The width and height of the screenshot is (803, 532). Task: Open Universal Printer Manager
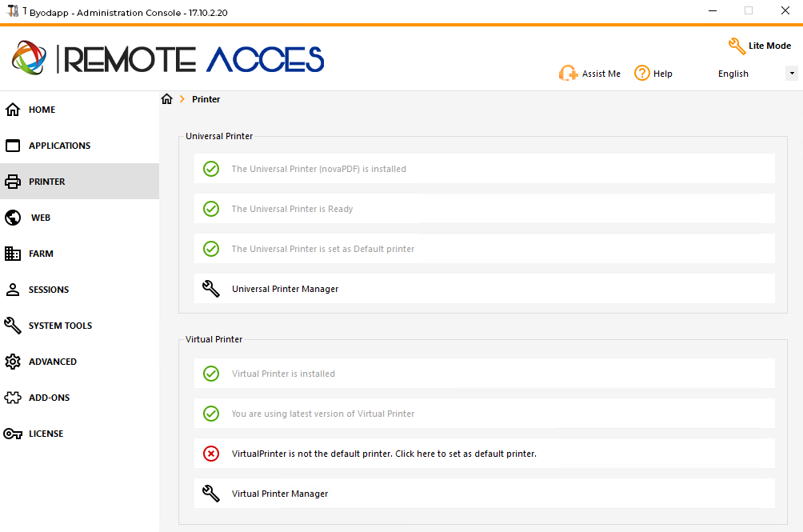click(285, 289)
